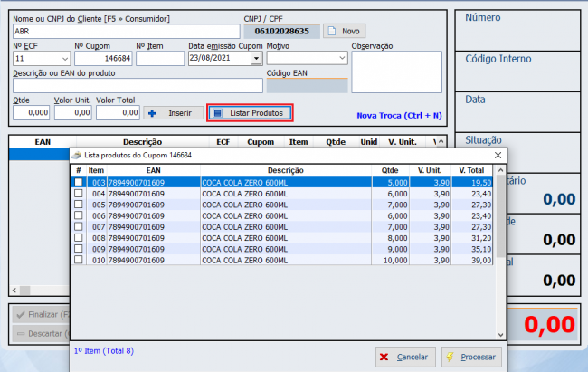Sort dialog list by EAN column header
Screen dimensions: 588x372
coord(154,170)
